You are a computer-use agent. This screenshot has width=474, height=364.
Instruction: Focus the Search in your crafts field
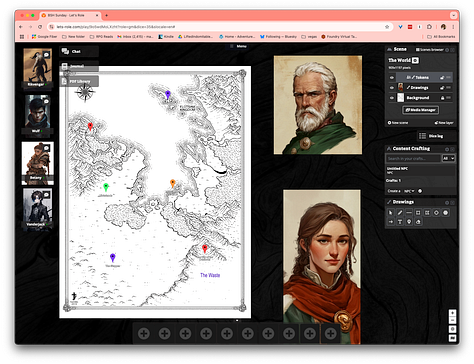[413, 158]
